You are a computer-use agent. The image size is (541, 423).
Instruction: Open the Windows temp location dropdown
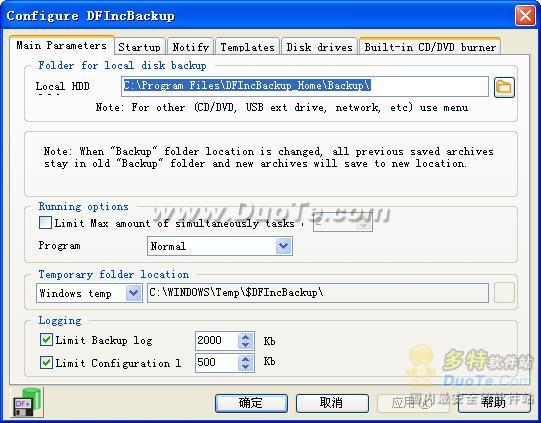point(134,293)
